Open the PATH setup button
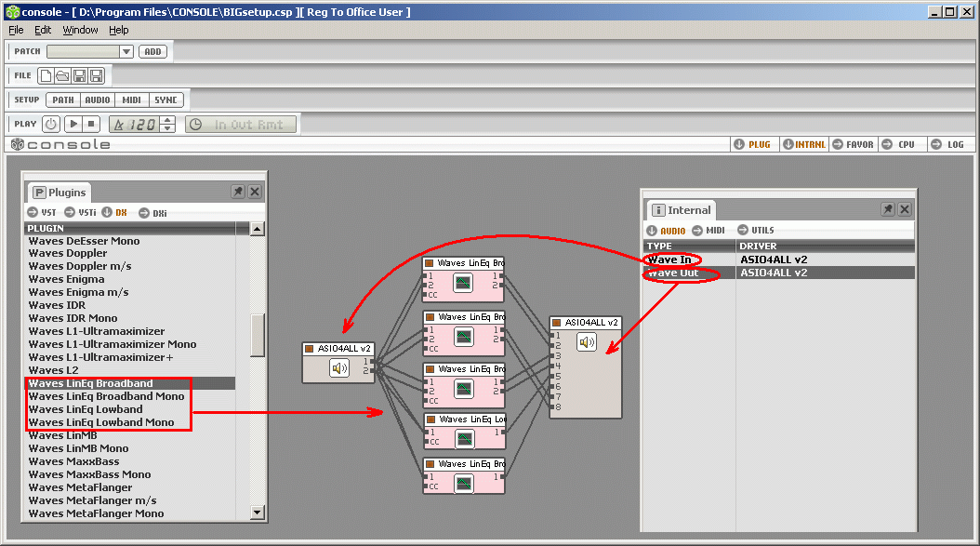 pyautogui.click(x=63, y=100)
